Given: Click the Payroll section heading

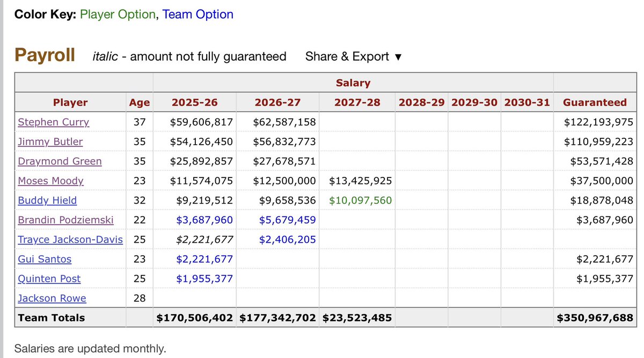Looking at the screenshot, I should (x=45, y=55).
